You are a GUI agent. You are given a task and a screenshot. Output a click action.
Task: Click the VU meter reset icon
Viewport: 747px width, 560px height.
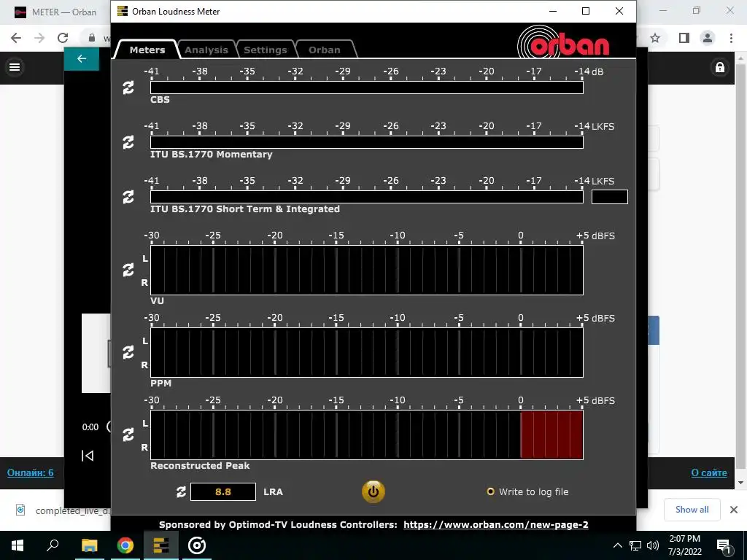point(128,270)
